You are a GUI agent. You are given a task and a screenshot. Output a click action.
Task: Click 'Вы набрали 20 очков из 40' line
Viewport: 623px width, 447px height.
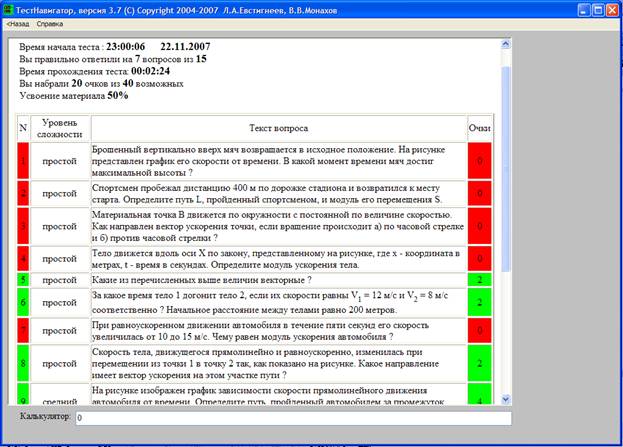101,83
